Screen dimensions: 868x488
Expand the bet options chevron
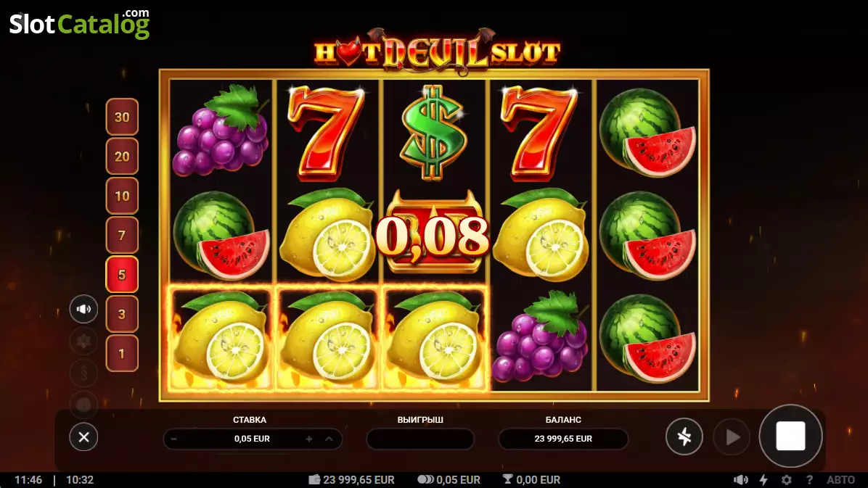(x=329, y=439)
